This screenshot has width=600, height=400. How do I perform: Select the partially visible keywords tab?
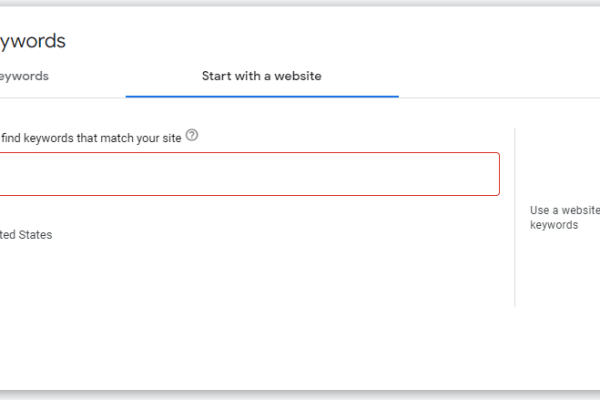(24, 76)
